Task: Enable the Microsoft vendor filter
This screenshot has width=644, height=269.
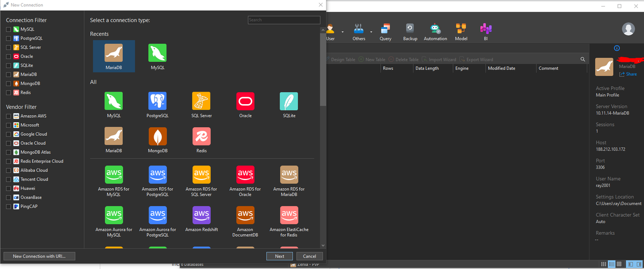Action: click(8, 125)
